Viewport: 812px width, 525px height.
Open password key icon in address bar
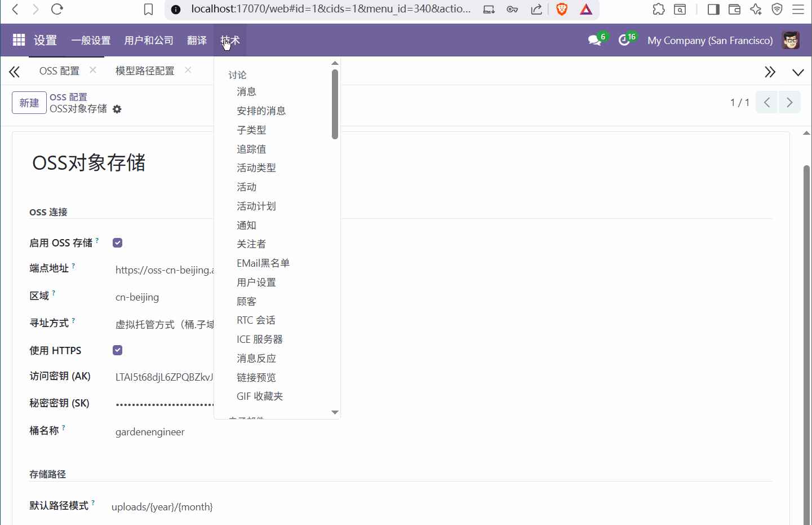tap(512, 9)
